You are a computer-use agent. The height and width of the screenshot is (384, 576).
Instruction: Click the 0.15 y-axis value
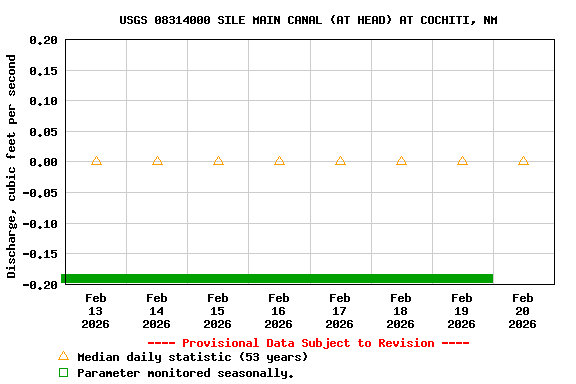(44, 71)
